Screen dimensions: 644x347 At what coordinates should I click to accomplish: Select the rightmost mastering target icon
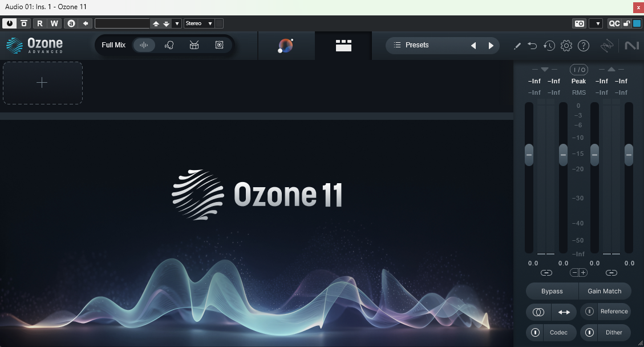click(219, 45)
